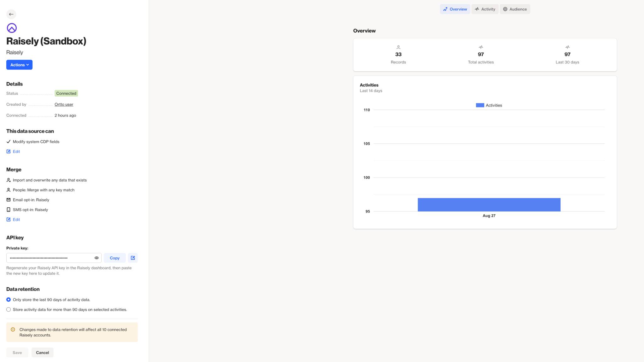
Task: Switch to the Activity tab
Action: point(485,9)
